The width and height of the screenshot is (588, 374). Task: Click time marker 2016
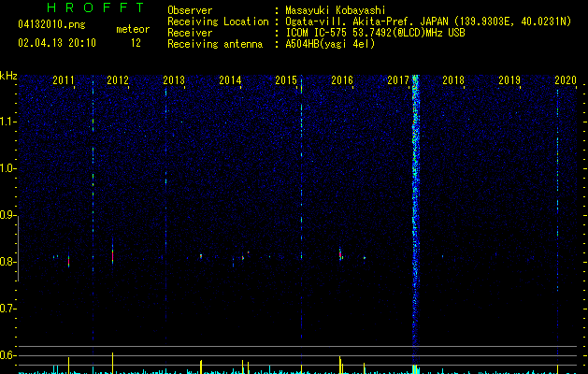[342, 80]
